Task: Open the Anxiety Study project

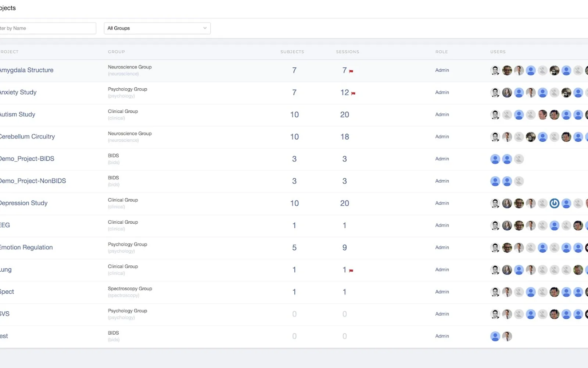Action: pyautogui.click(x=18, y=92)
